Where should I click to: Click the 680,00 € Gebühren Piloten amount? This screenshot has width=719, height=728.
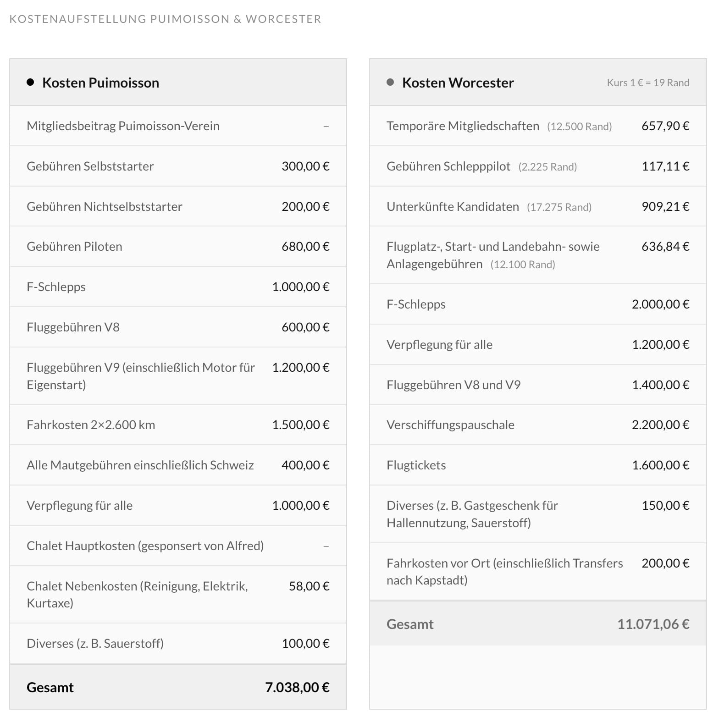click(x=305, y=247)
